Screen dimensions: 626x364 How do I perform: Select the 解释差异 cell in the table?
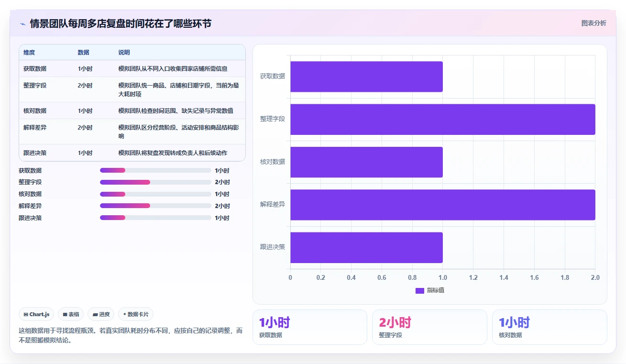(35, 128)
